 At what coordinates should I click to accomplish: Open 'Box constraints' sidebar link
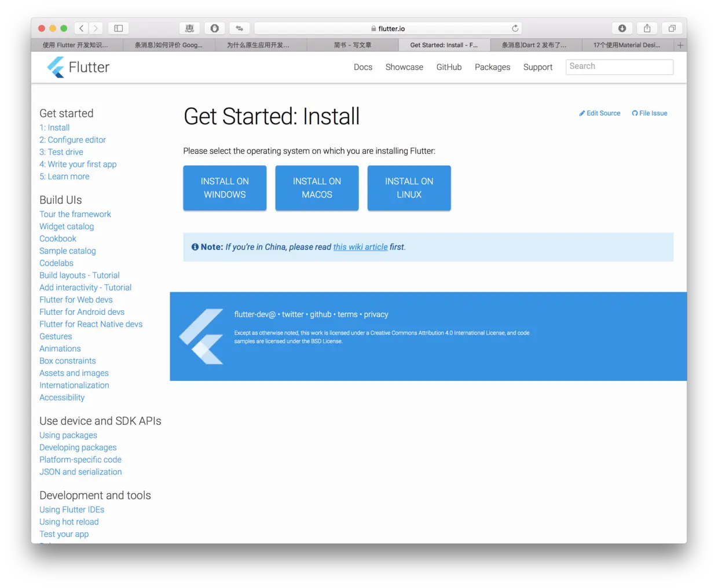click(68, 361)
